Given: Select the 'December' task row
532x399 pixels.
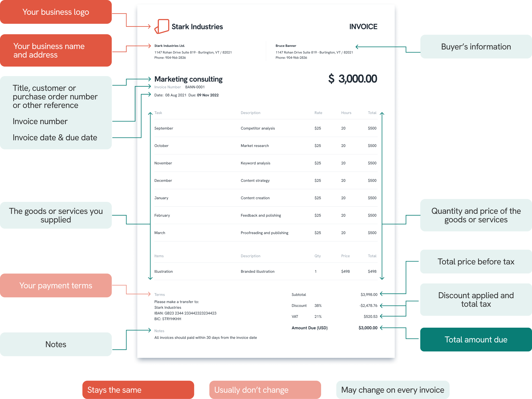Looking at the screenshot, I should pyautogui.click(x=266, y=181).
